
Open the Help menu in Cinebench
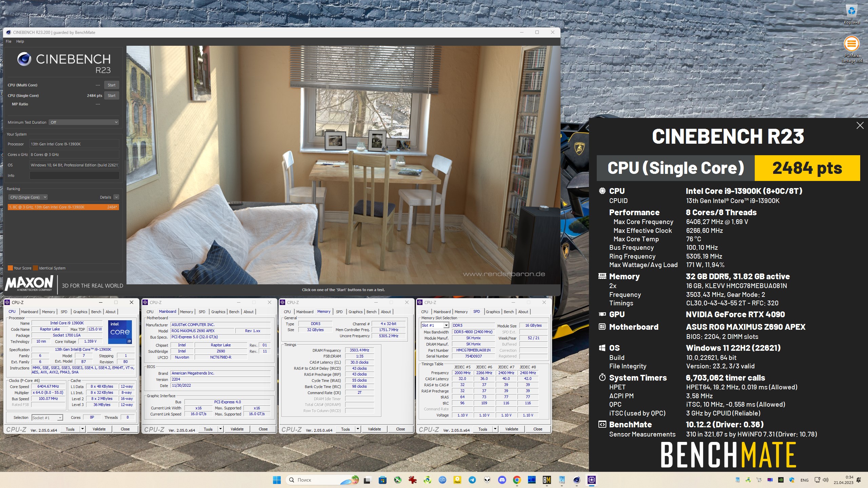click(x=20, y=41)
